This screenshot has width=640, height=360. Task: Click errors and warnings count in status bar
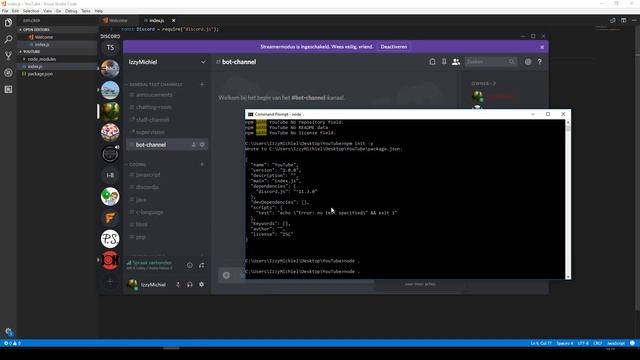tap(12, 343)
